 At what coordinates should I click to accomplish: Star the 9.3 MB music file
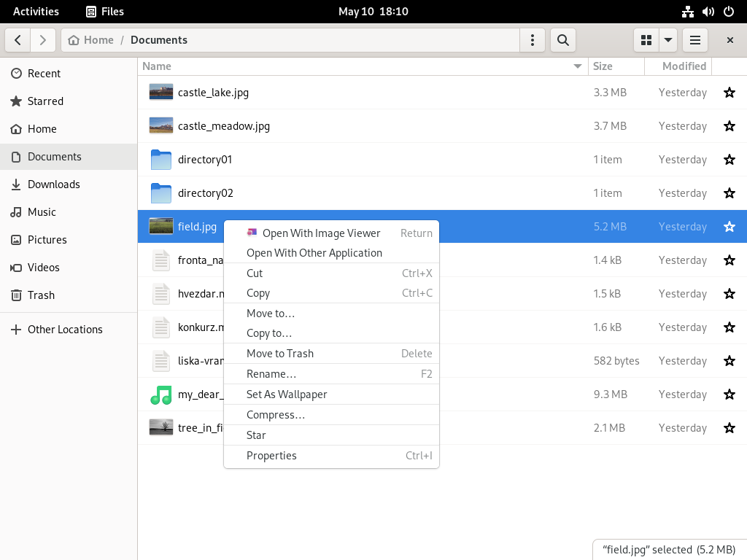[x=729, y=394]
